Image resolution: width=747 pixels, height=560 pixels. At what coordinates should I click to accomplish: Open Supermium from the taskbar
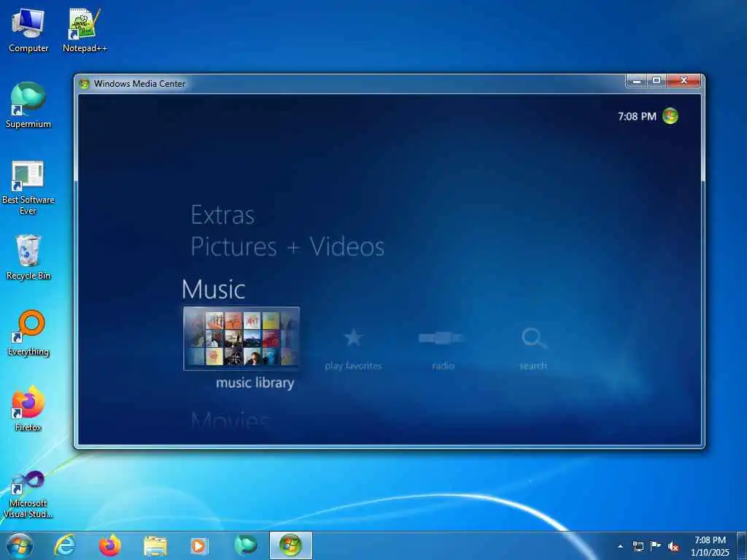click(245, 545)
